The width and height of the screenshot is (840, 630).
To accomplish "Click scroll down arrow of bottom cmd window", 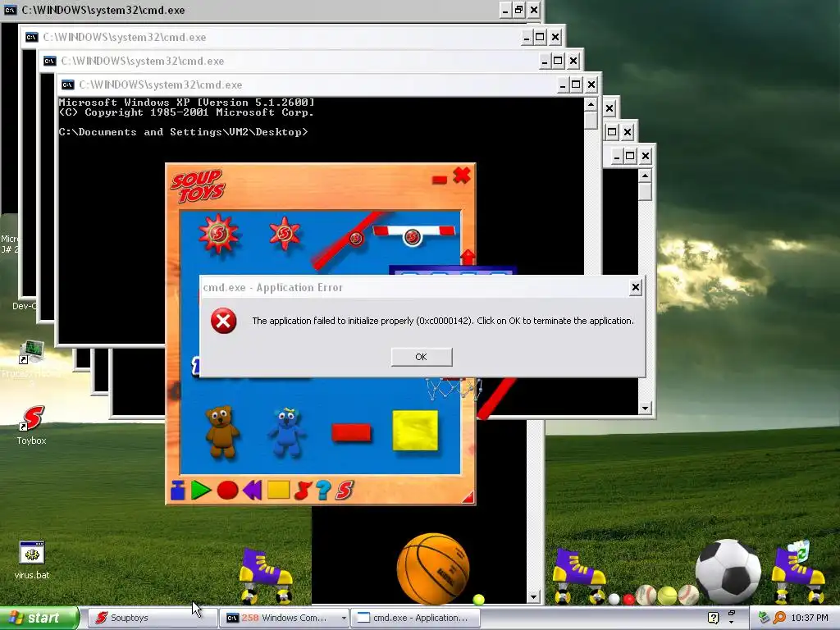I will point(533,597).
